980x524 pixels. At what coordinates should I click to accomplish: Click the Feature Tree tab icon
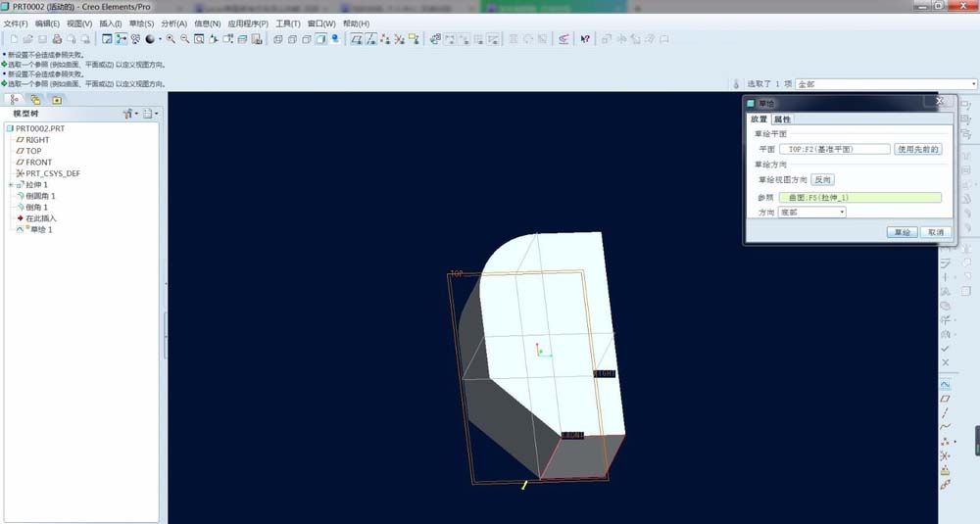(x=14, y=99)
